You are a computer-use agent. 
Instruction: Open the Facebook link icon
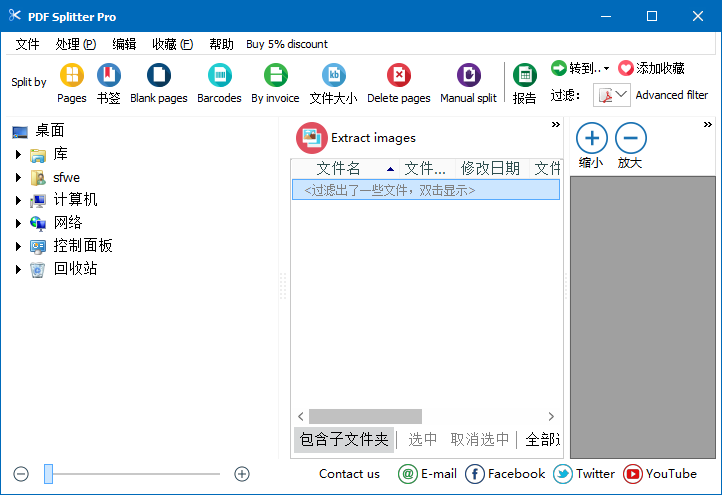(x=475, y=474)
